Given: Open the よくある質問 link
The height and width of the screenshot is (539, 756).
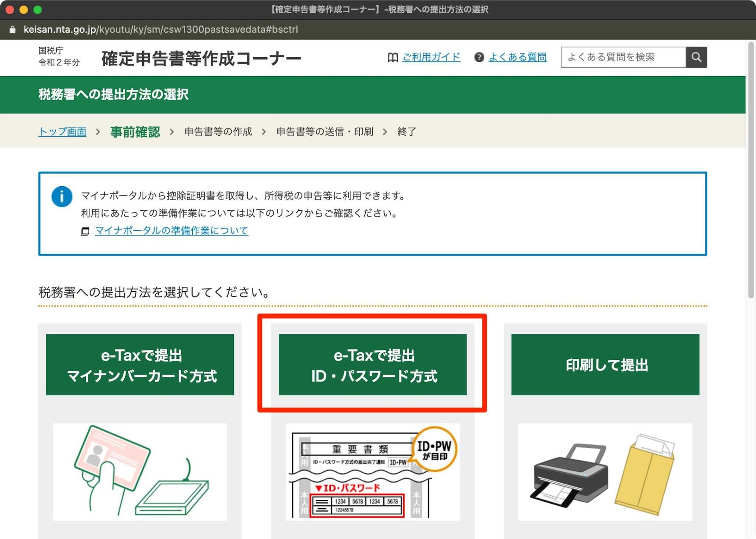Looking at the screenshot, I should pyautogui.click(x=517, y=57).
